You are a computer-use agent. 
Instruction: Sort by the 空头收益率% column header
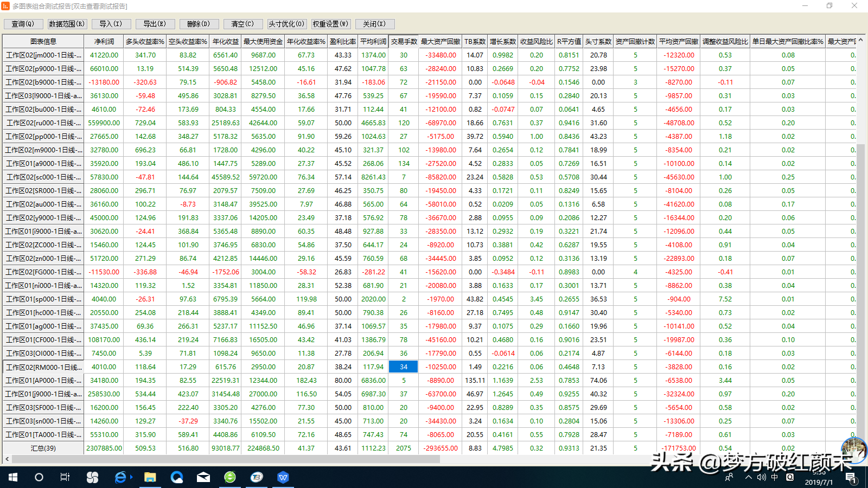[188, 41]
